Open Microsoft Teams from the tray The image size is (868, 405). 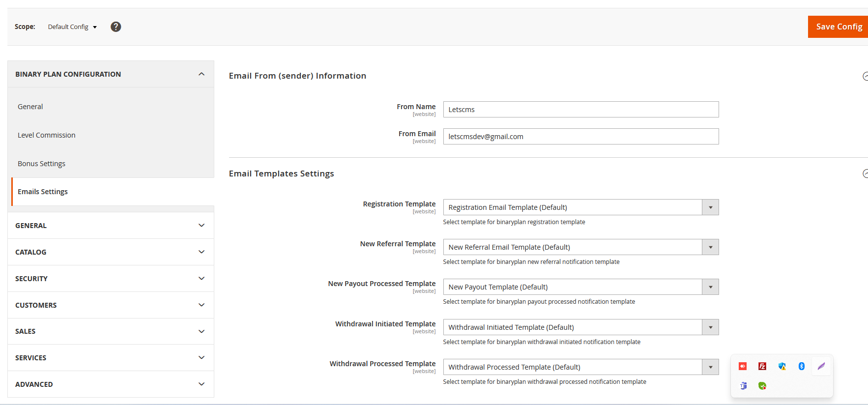click(x=743, y=386)
